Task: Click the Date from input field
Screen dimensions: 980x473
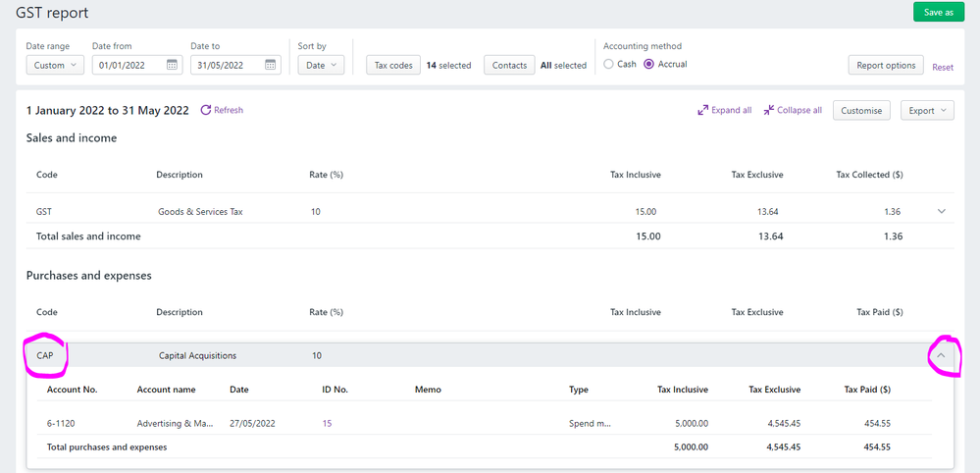Action: click(x=128, y=66)
